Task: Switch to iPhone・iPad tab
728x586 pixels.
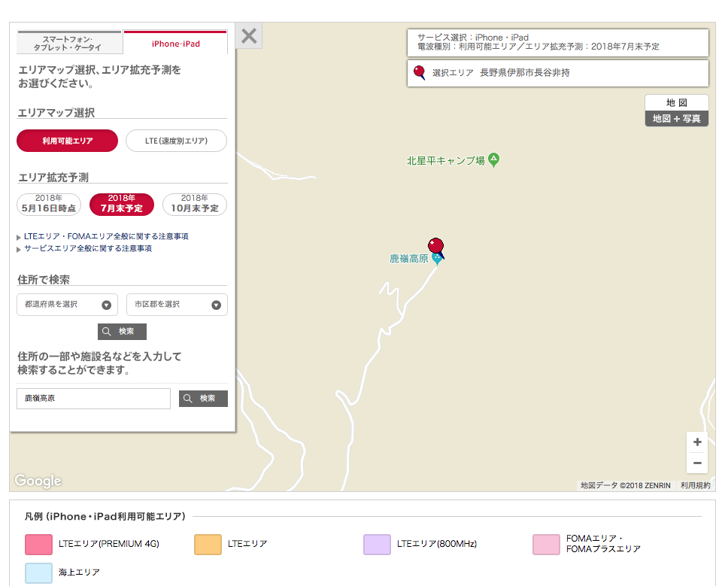Action: click(175, 43)
